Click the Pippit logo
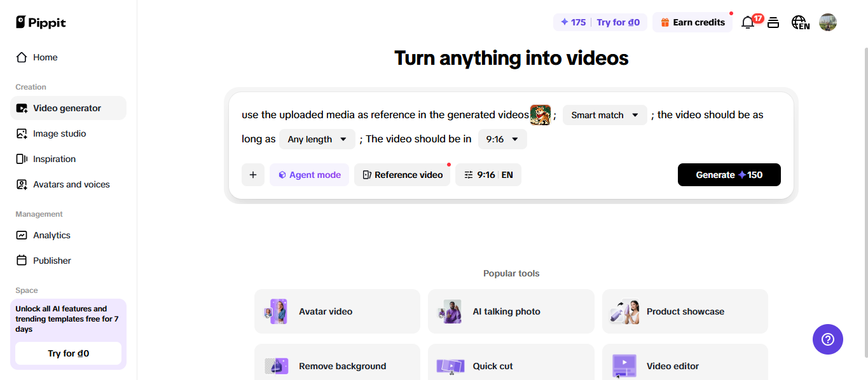Screen dimensions: 868x380 41,22
